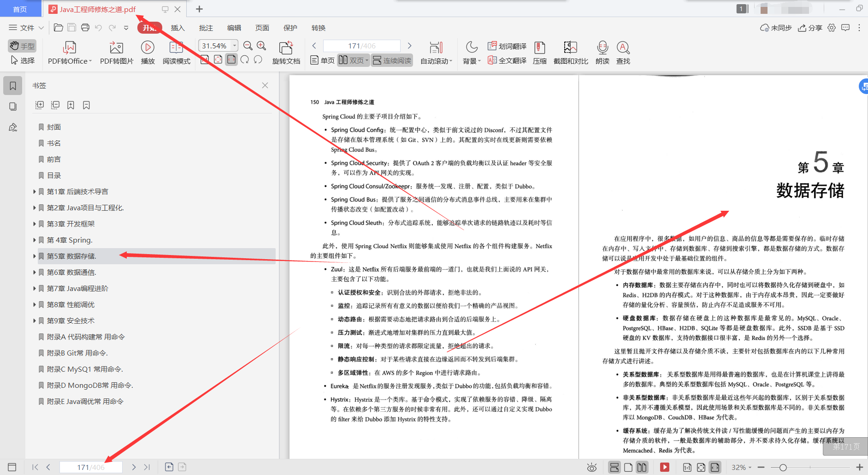Expand 第2章 Java项目与工程化 bookmark
Screen dimensions: 868x475
click(x=34, y=208)
